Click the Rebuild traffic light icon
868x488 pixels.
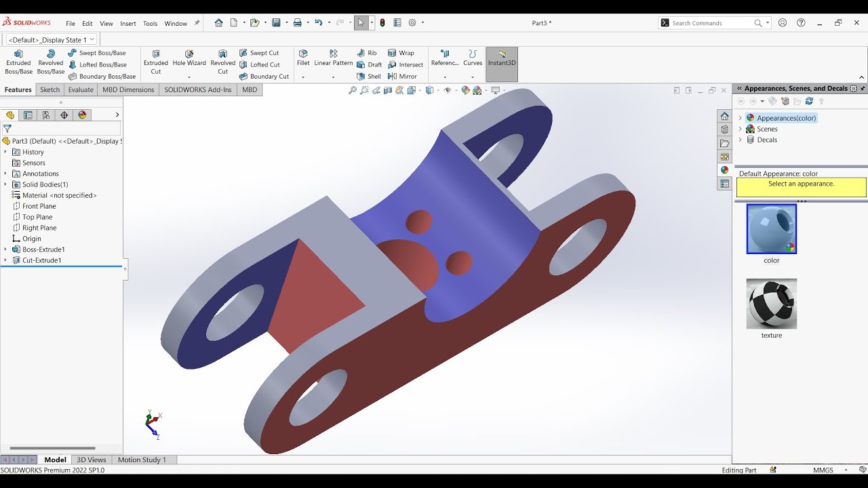click(382, 22)
